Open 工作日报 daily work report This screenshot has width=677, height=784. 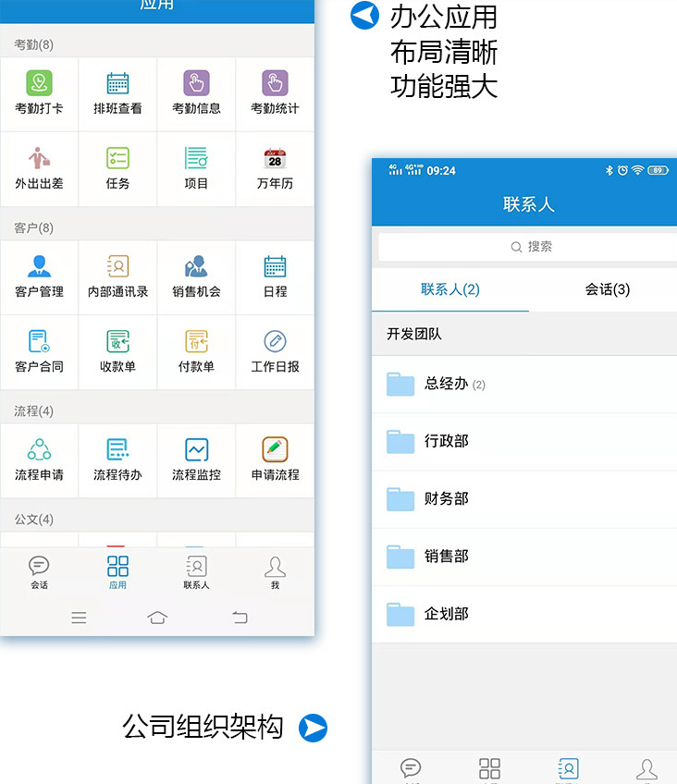click(275, 352)
